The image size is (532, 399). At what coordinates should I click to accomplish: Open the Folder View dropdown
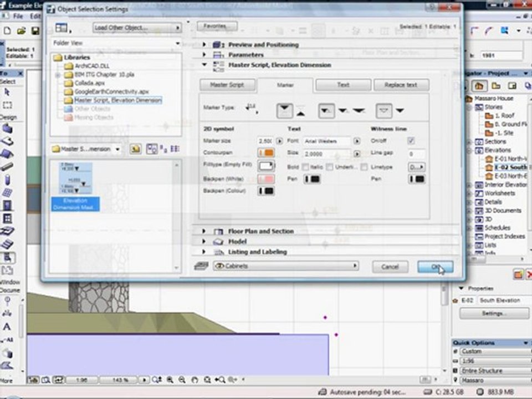(x=116, y=43)
